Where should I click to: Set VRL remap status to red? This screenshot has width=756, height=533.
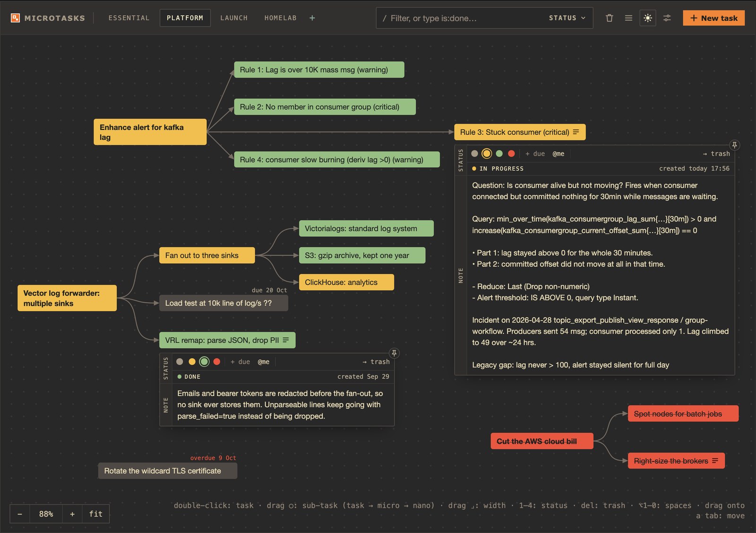(x=217, y=362)
